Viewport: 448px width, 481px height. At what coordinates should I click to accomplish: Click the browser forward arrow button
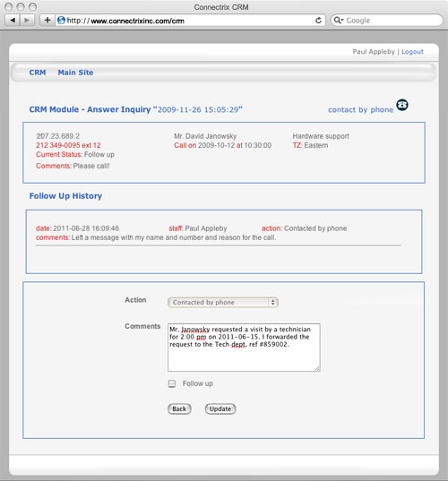tap(27, 21)
